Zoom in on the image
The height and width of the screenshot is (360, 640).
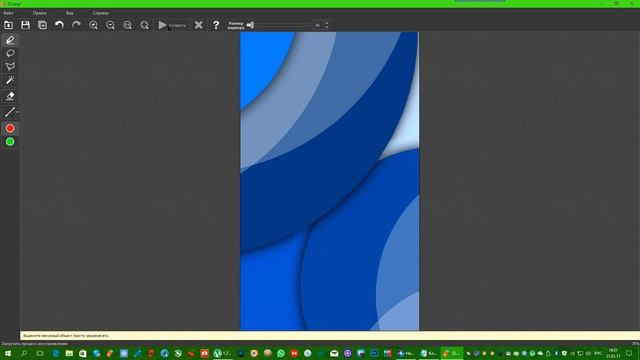pyautogui.click(x=93, y=25)
